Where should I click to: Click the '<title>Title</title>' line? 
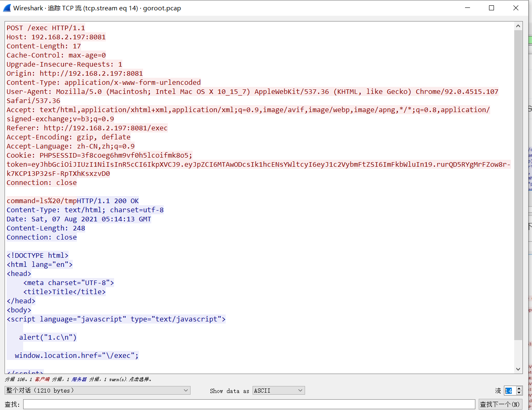(64, 292)
